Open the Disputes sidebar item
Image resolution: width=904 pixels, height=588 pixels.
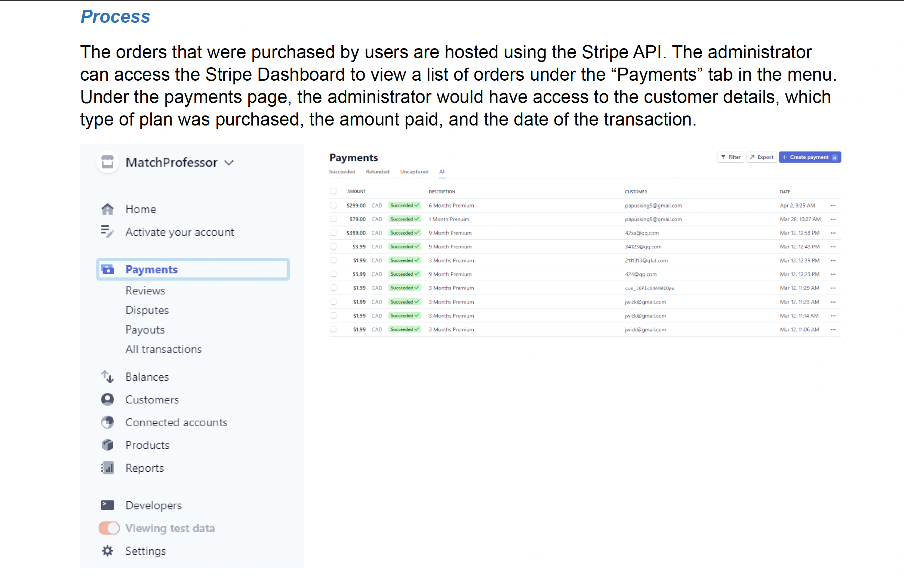[x=147, y=310]
